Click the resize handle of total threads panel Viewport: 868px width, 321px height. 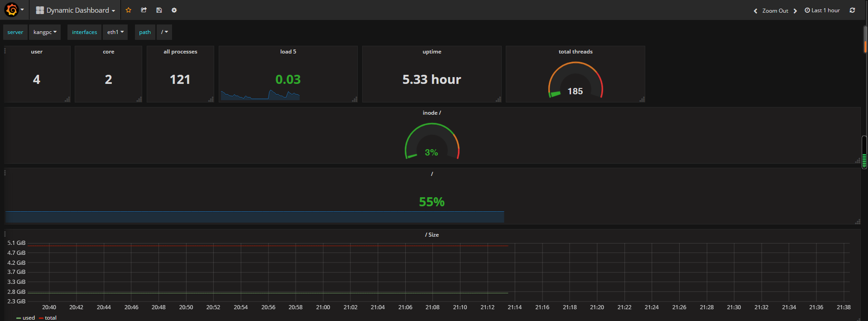642,99
